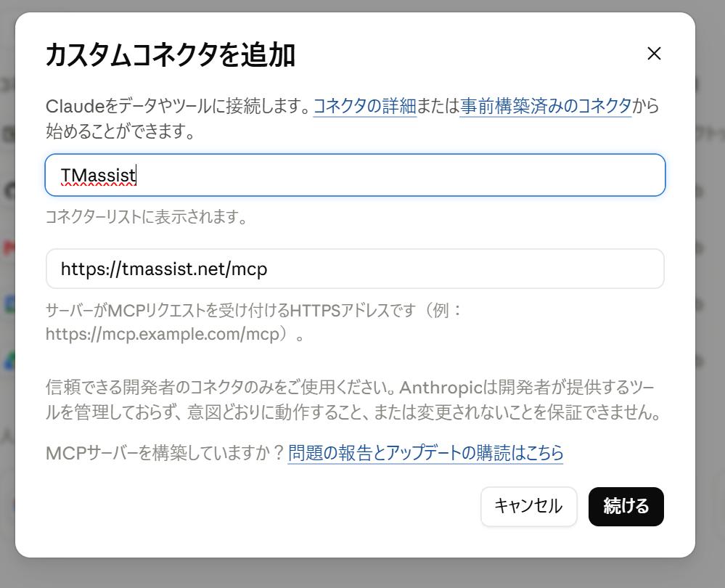Click the example text https://mcp.example.com/mcp
The image size is (725, 588).
163,334
